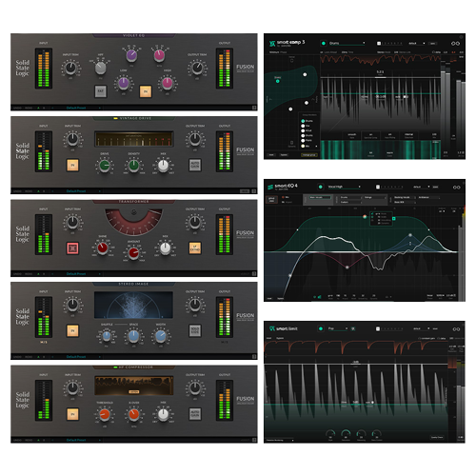This screenshot has height=476, width=476.
Task: Click reference track icon next to Pop profile
Action: 353,328
